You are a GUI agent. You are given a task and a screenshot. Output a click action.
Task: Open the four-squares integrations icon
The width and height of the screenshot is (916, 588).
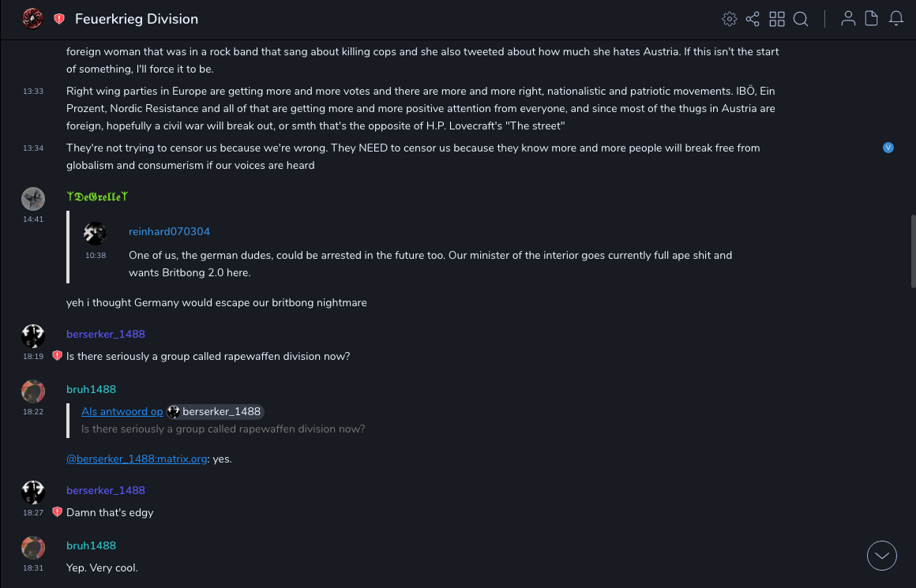(x=777, y=19)
